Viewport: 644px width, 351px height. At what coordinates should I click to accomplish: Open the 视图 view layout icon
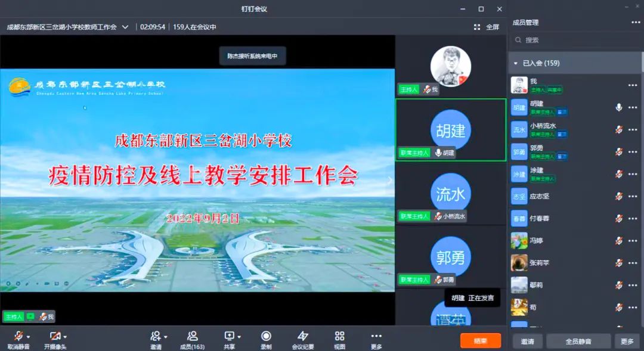pyautogui.click(x=339, y=336)
